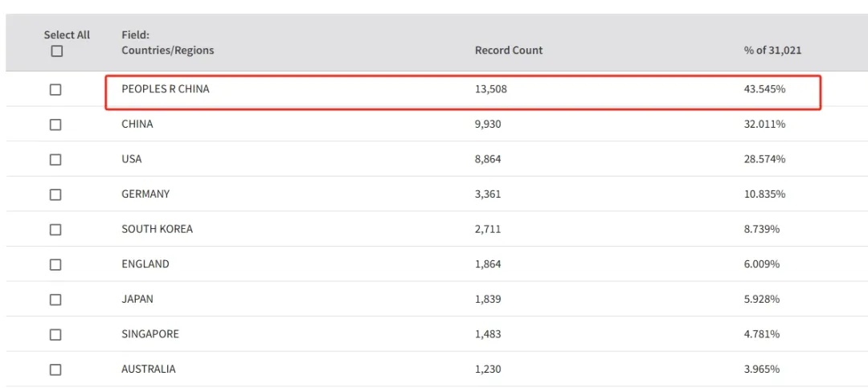Viewport: 868px width, 388px height.
Task: Click the % of 31,021 column header
Action: click(772, 50)
